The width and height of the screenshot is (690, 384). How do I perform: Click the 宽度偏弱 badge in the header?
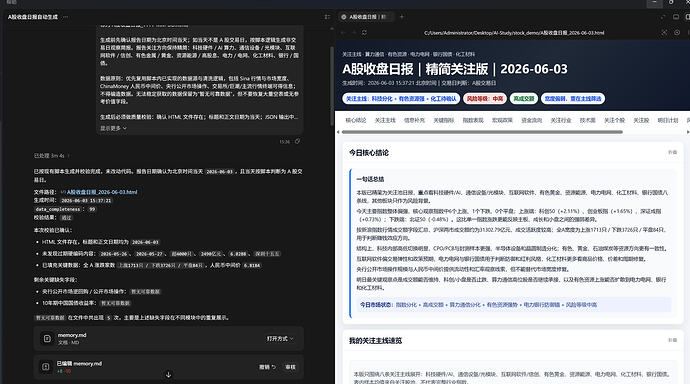coord(573,99)
